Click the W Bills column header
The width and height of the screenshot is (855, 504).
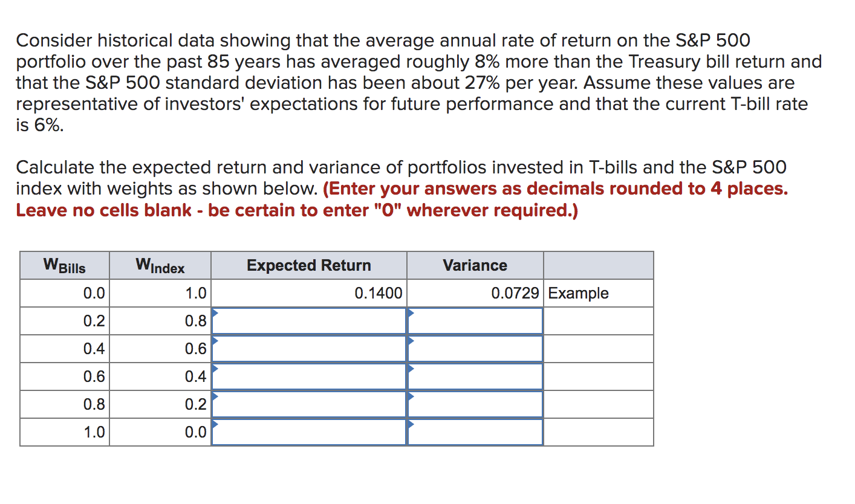[x=64, y=265]
